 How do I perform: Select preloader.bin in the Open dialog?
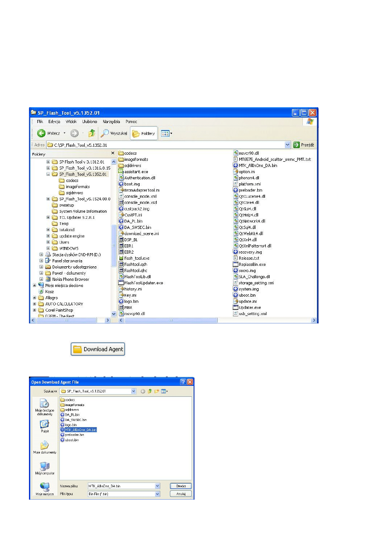(x=74, y=435)
